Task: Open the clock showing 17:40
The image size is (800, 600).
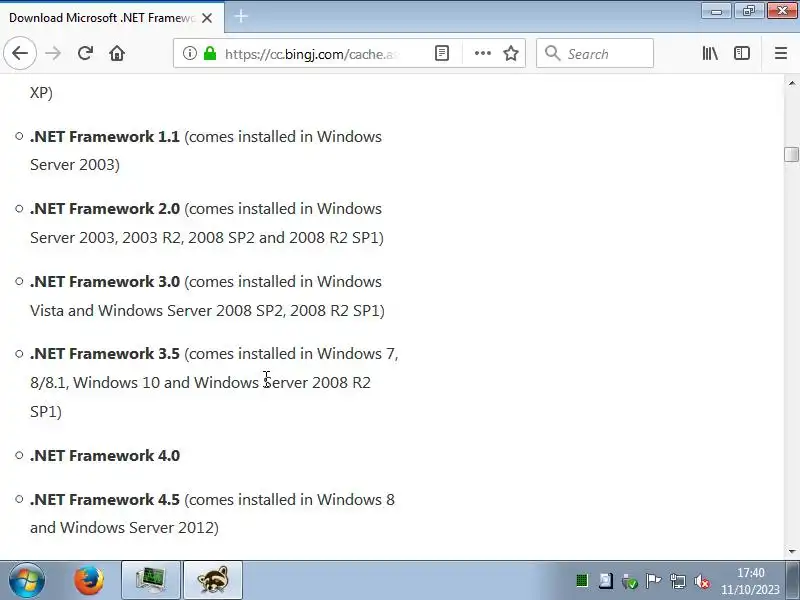Action: pos(750,581)
